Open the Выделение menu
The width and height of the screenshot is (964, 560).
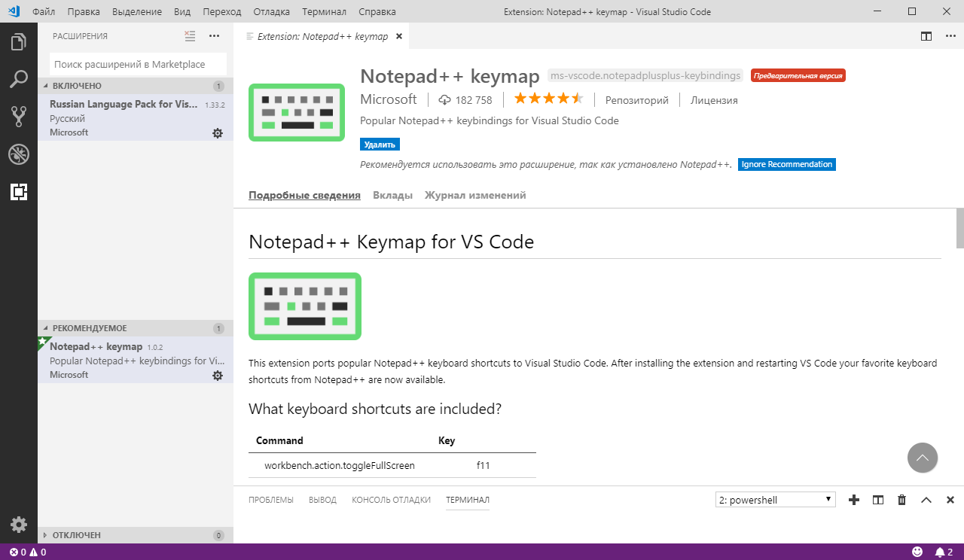pyautogui.click(x=137, y=11)
